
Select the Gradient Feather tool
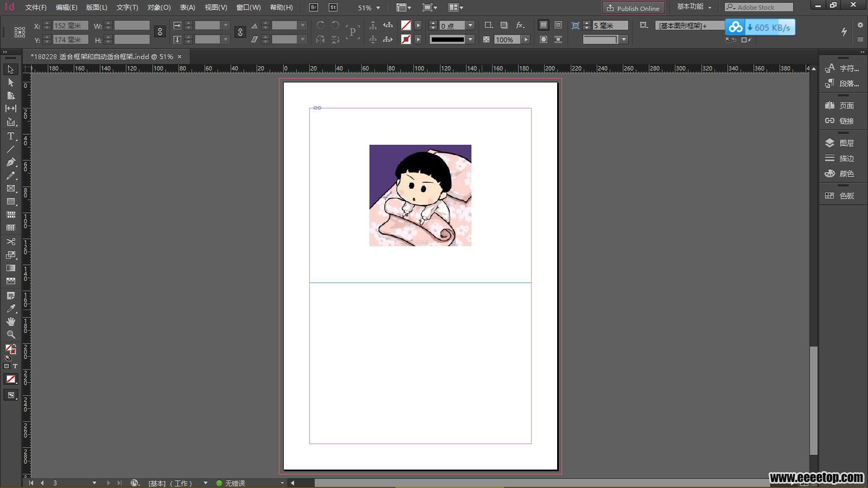pos(10,281)
